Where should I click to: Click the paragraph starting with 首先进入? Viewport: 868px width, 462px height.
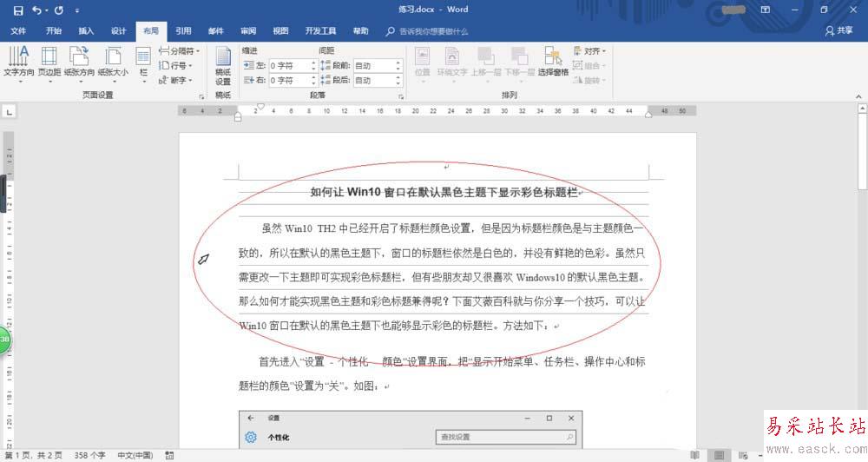coord(443,374)
